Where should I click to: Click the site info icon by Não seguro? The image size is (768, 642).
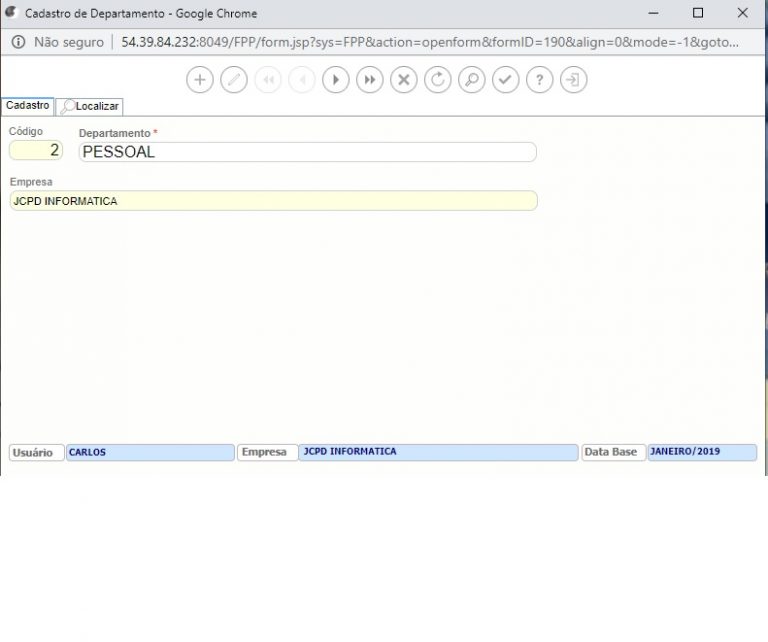click(18, 42)
